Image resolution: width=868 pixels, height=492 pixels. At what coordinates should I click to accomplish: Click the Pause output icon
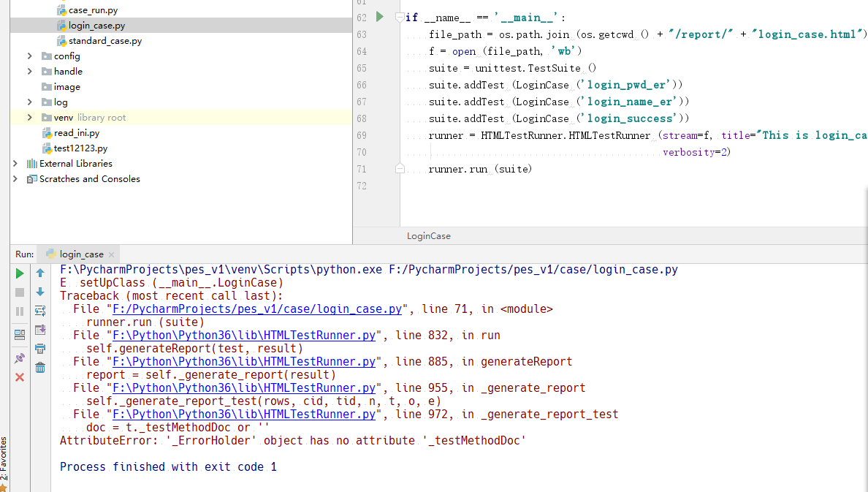[20, 311]
